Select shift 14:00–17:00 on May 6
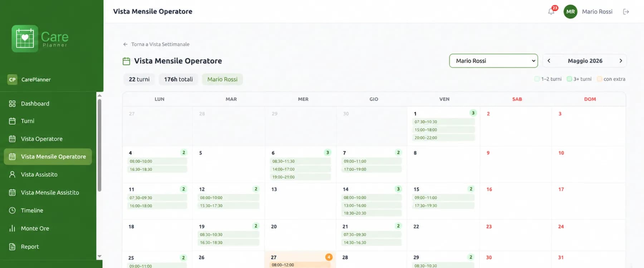644x268 pixels. point(300,169)
